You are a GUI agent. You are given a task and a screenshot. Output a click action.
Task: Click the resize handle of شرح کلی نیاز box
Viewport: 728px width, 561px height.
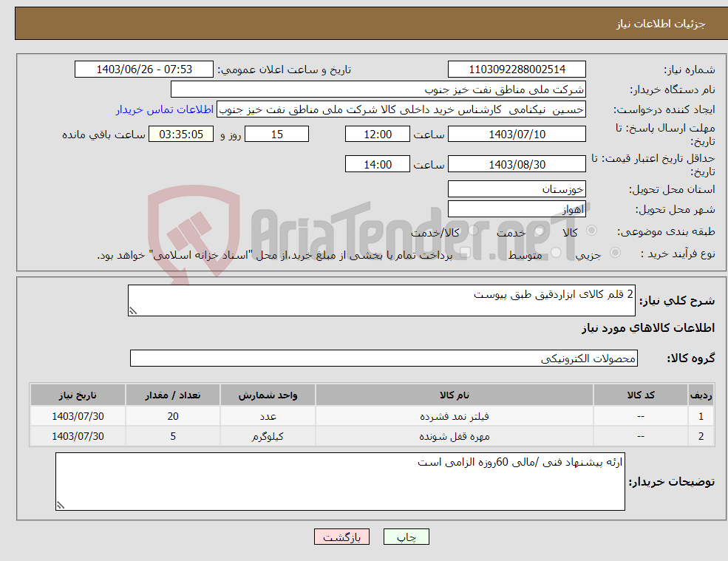pyautogui.click(x=133, y=310)
